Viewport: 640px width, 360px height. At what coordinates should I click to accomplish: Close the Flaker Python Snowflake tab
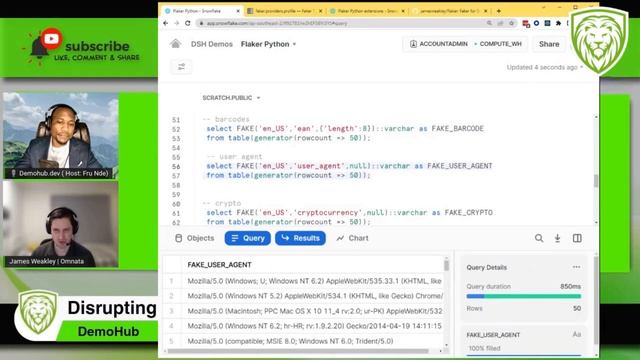point(238,11)
